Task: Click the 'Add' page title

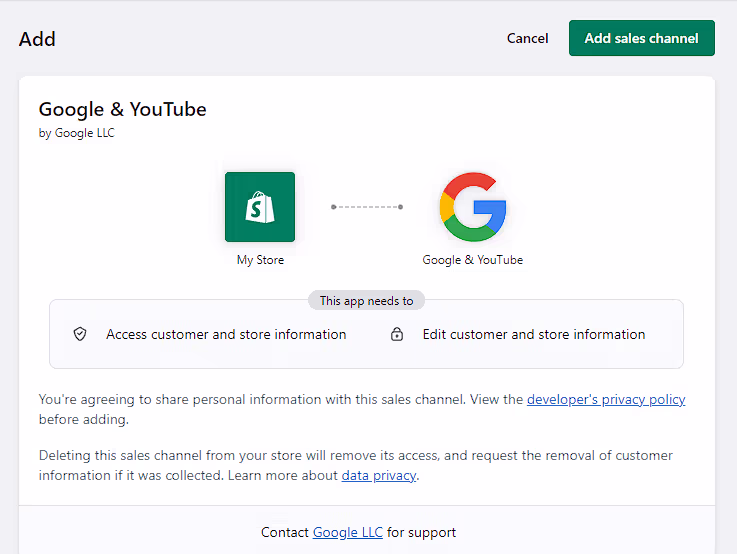Action: (37, 39)
